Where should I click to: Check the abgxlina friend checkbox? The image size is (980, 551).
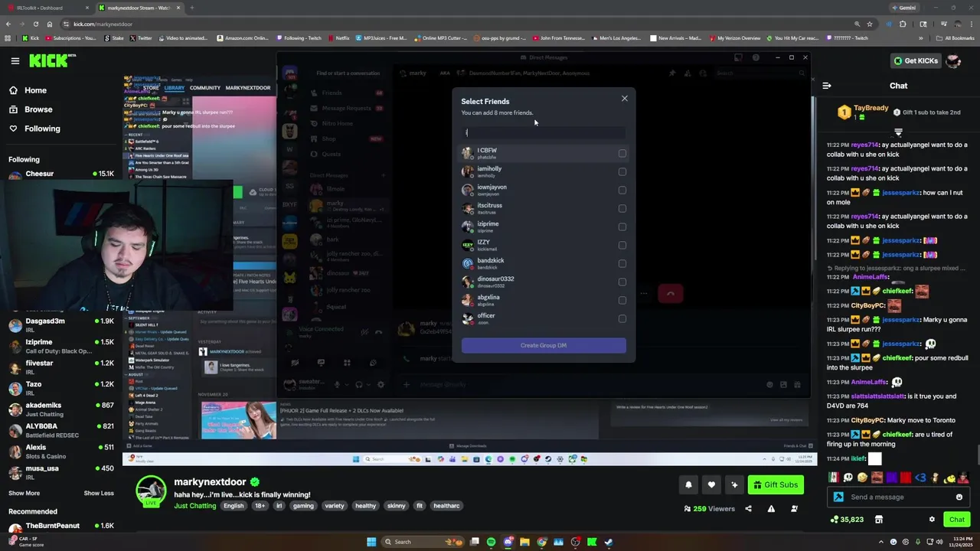pos(622,301)
